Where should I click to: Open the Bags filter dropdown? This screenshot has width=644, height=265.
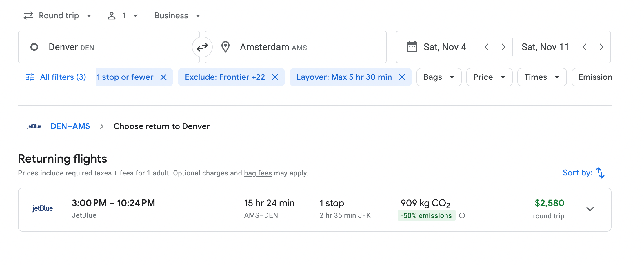click(439, 77)
